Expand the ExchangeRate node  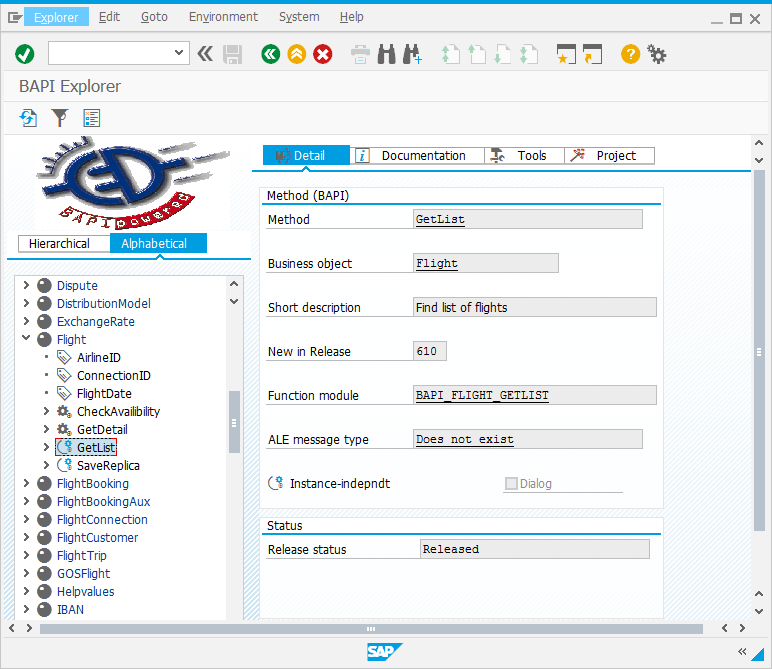pyautogui.click(x=26, y=321)
